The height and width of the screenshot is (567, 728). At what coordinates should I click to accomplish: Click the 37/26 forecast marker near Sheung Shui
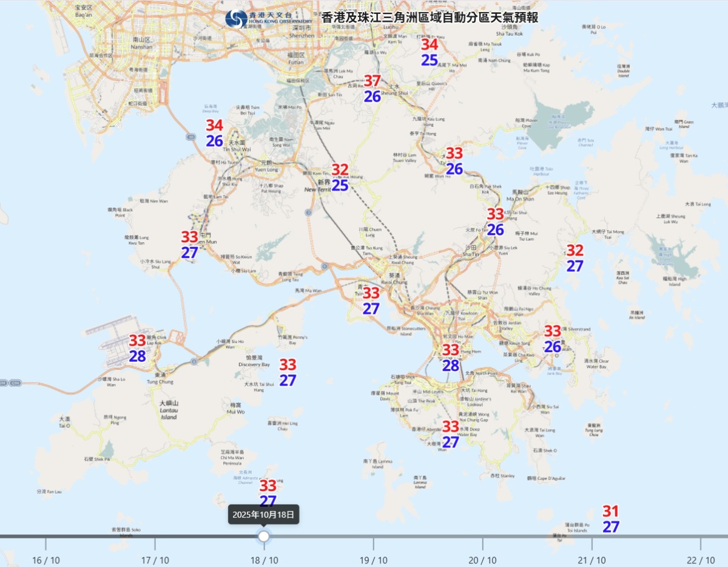click(x=372, y=89)
